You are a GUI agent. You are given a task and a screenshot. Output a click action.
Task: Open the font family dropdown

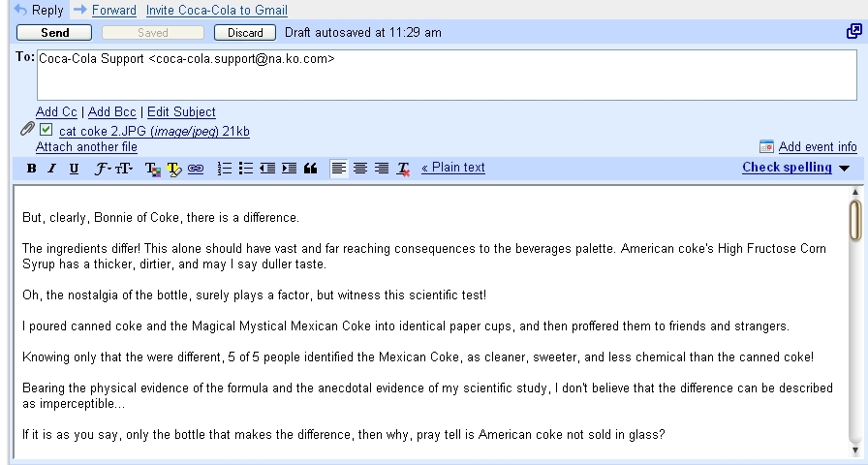[102, 169]
